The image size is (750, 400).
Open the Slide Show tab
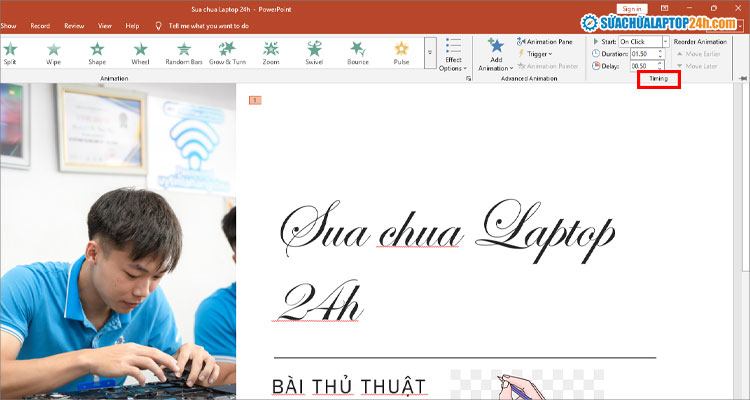(x=8, y=26)
